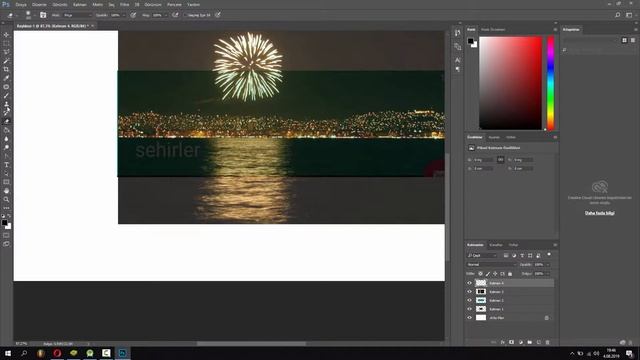
Task: Select the Rectangle shape tool
Action: (x=6, y=182)
